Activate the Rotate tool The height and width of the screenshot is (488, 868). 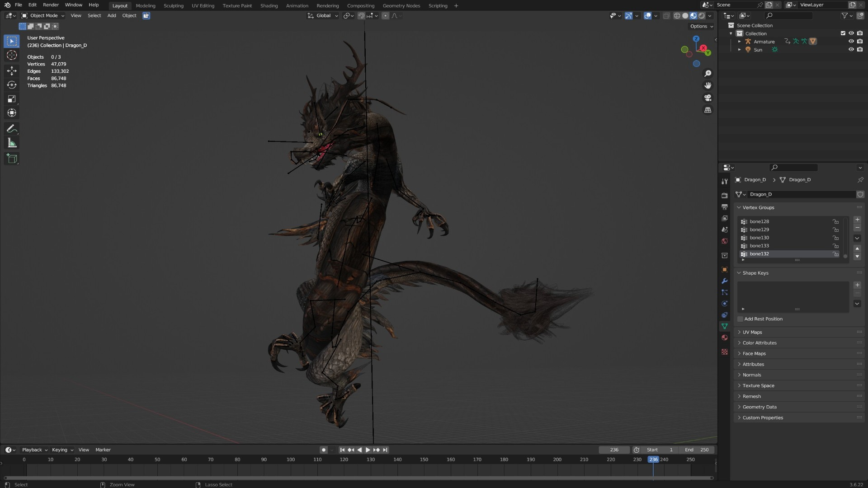[x=12, y=85]
